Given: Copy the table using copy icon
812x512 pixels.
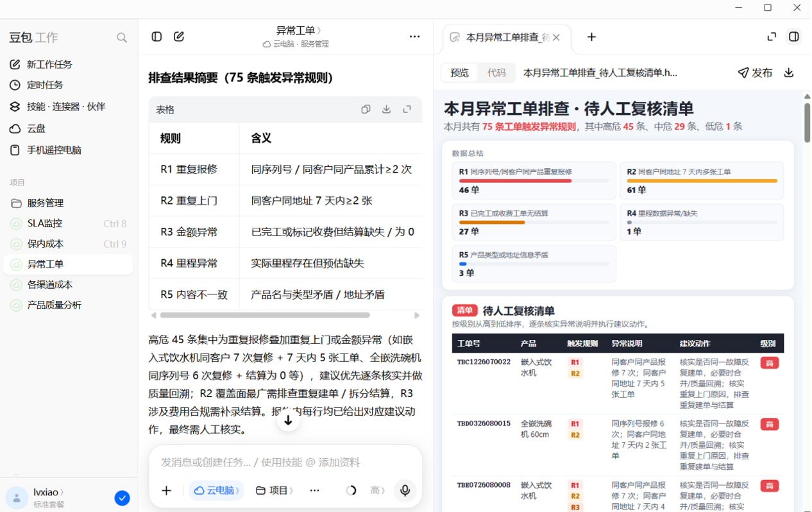Looking at the screenshot, I should click(366, 109).
